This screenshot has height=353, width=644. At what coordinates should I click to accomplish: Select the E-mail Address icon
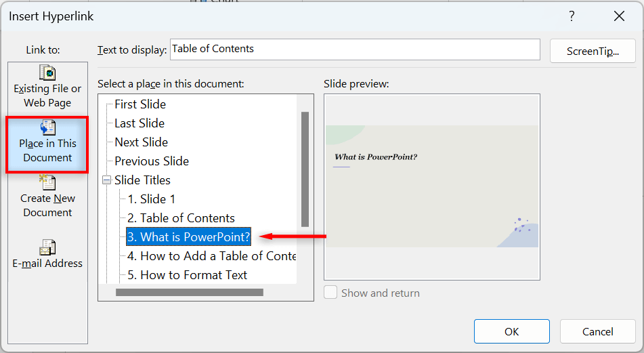pos(47,247)
